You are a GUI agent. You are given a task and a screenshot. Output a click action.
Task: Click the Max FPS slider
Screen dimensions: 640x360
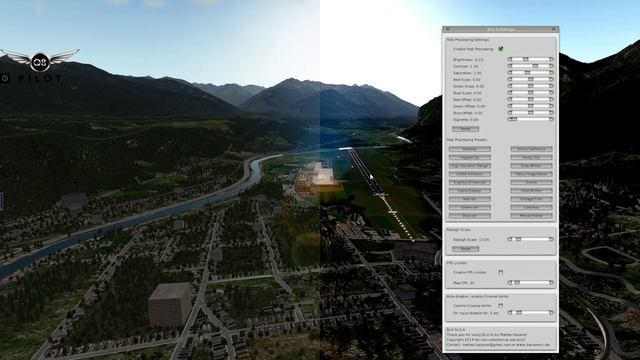(531, 282)
